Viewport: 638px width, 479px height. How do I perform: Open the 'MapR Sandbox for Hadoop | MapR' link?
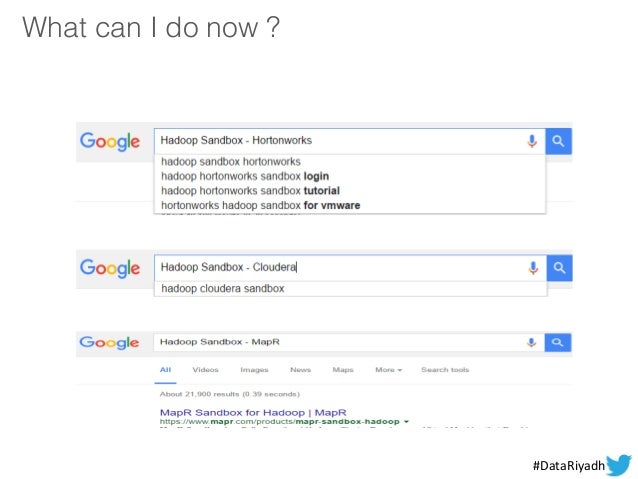pos(253,412)
